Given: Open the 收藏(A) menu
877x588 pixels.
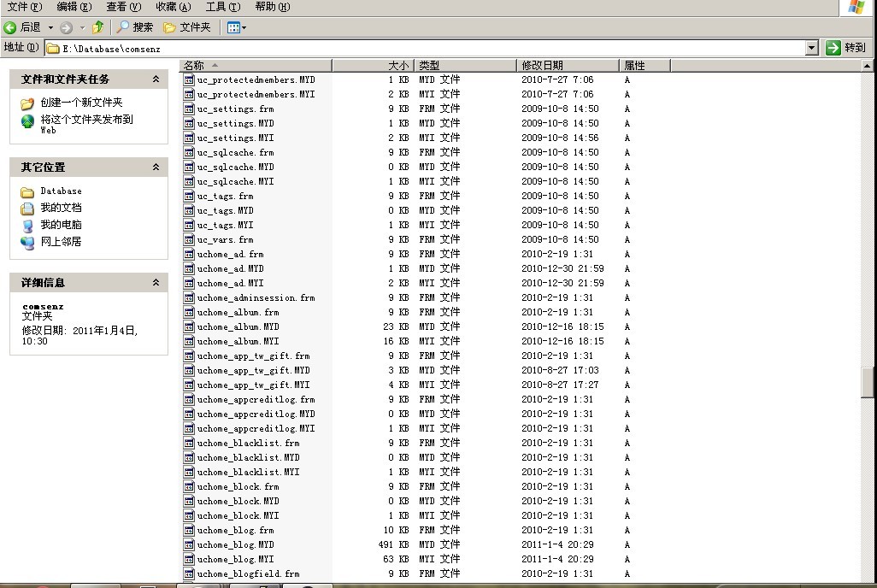Looking at the screenshot, I should (x=174, y=7).
